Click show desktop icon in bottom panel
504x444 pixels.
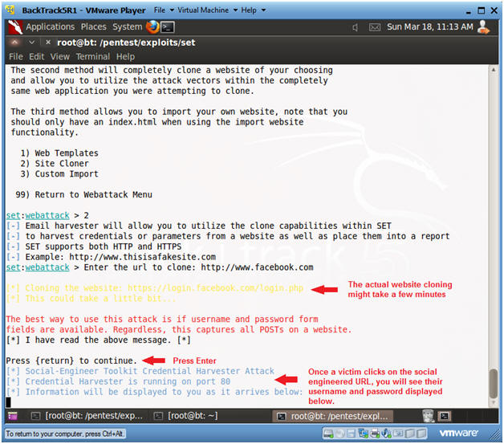pyautogui.click(x=13, y=417)
